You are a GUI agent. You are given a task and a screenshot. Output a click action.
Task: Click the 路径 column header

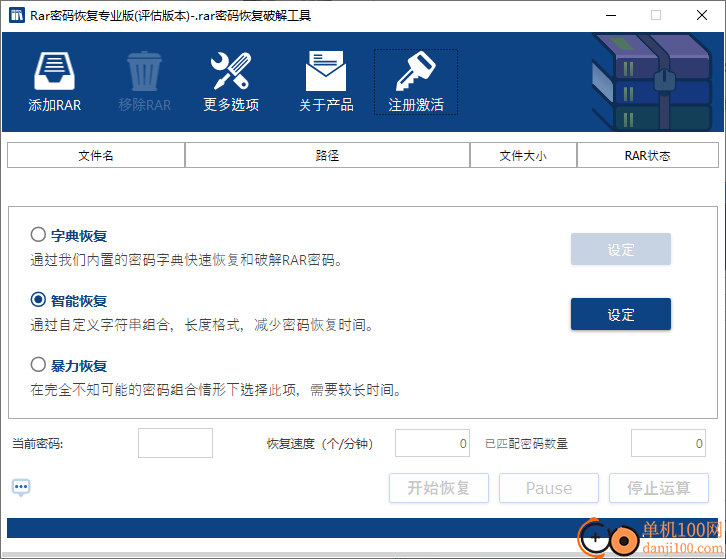pyautogui.click(x=327, y=155)
